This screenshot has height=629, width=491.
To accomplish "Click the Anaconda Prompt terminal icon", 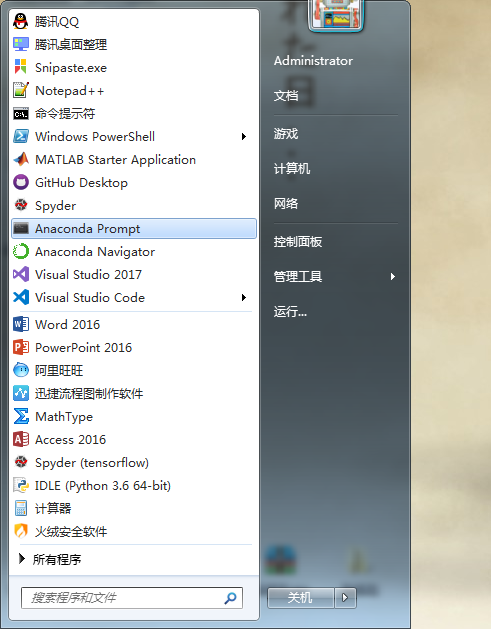I will (20, 228).
